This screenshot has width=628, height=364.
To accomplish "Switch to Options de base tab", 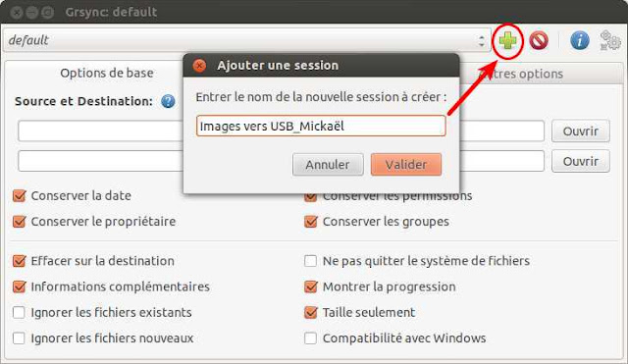I will (x=107, y=73).
